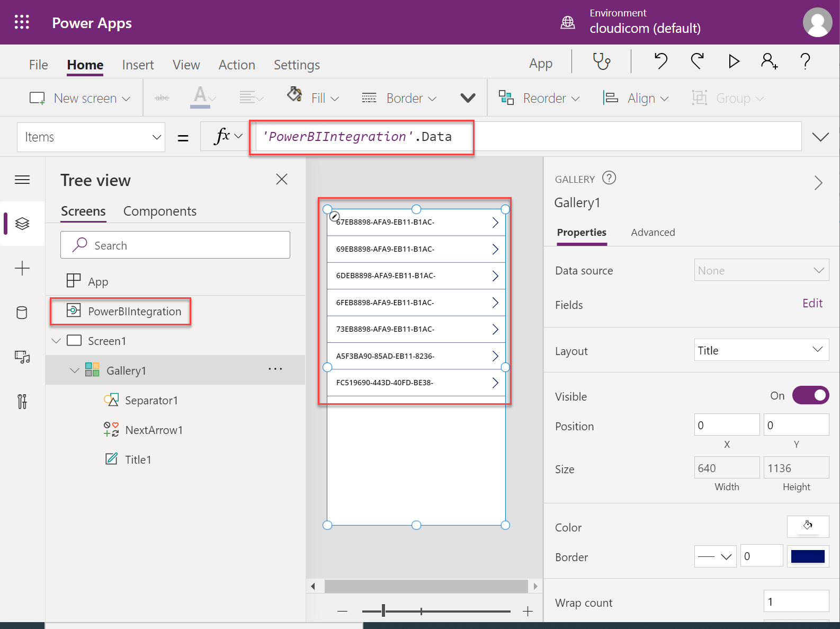This screenshot has width=840, height=629.
Task: Open the Data sources cylinder icon
Action: [22, 313]
